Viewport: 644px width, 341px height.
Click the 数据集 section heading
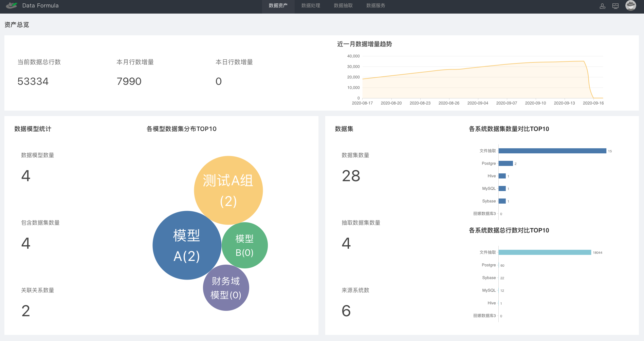[x=344, y=129]
